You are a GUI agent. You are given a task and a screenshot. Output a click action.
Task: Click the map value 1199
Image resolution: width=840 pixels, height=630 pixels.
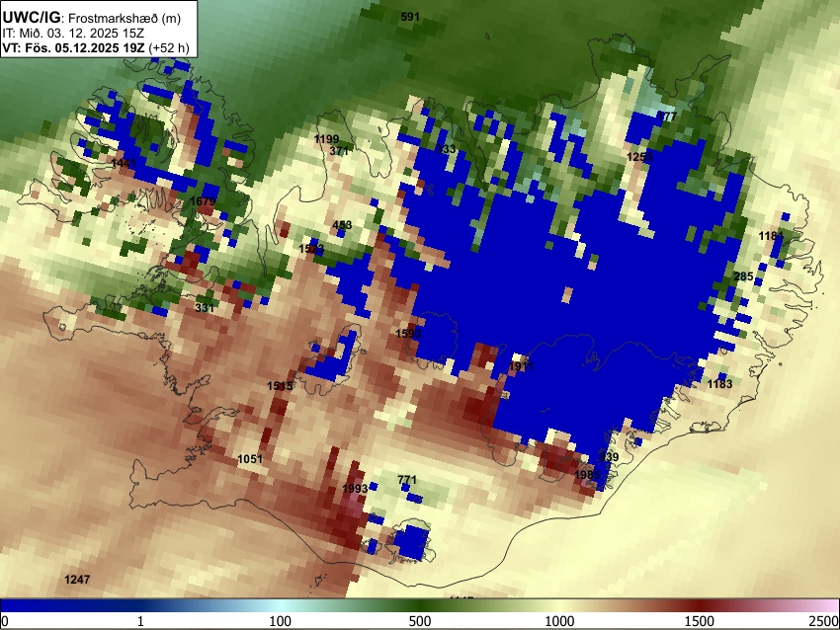[x=326, y=139]
